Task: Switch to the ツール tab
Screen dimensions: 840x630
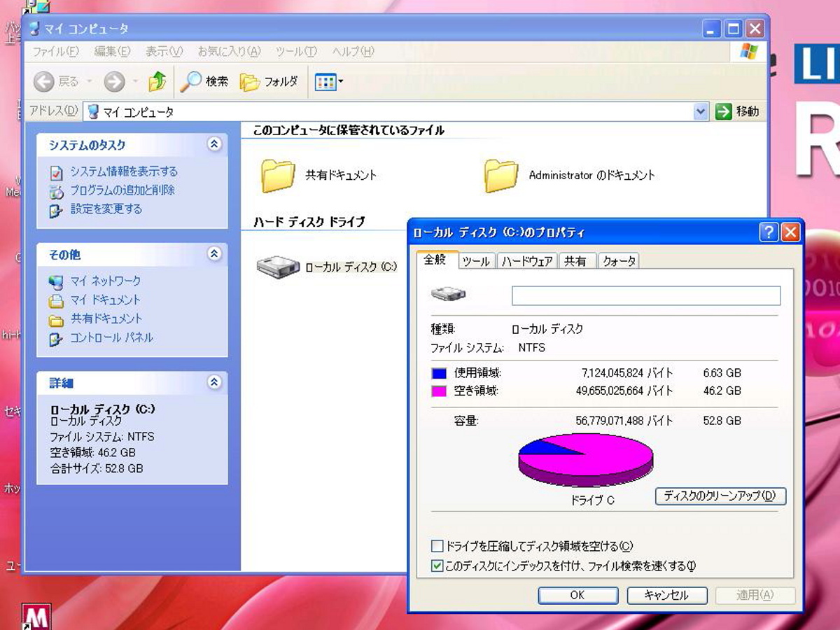Action: click(x=476, y=261)
